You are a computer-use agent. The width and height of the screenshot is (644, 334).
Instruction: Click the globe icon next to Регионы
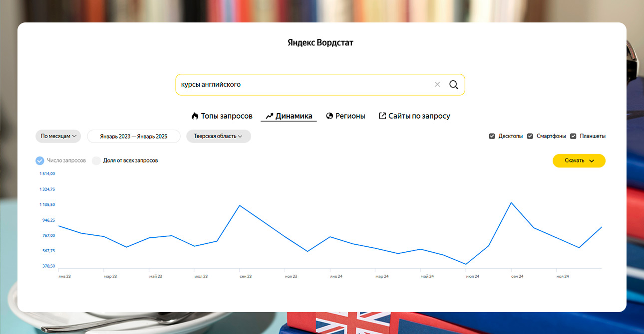click(x=329, y=116)
